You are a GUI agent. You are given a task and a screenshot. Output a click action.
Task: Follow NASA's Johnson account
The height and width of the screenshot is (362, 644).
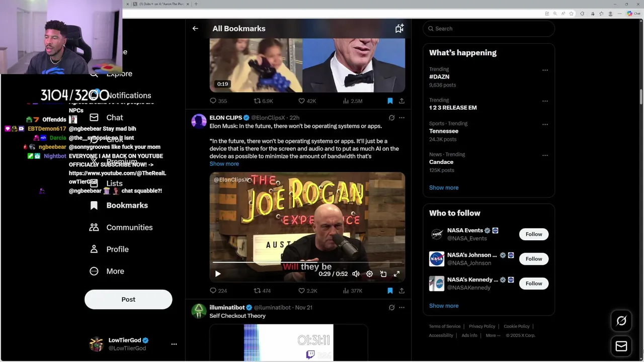click(534, 259)
